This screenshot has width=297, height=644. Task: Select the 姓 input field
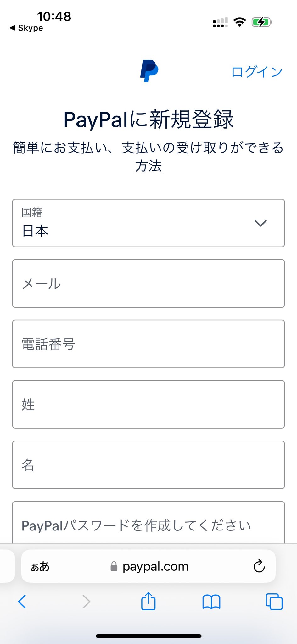point(148,404)
